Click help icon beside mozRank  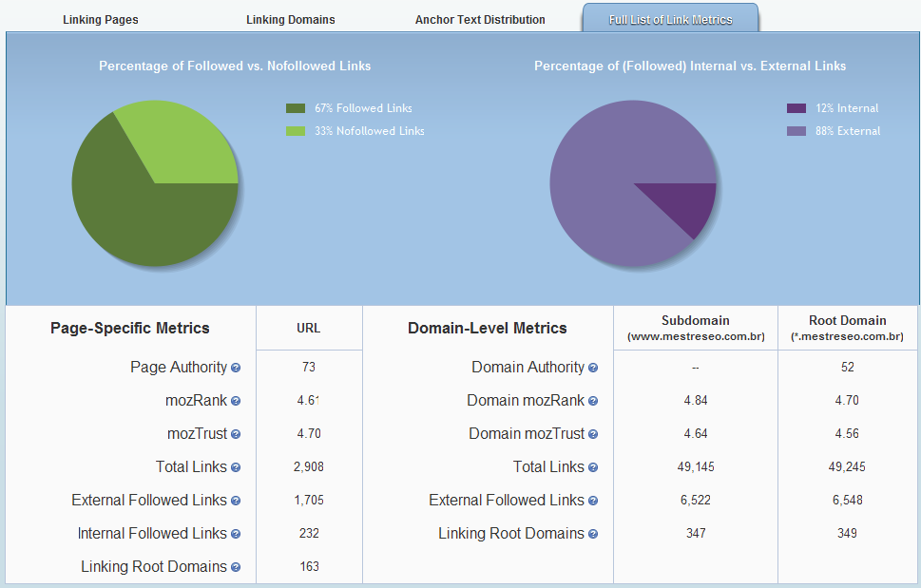[236, 401]
